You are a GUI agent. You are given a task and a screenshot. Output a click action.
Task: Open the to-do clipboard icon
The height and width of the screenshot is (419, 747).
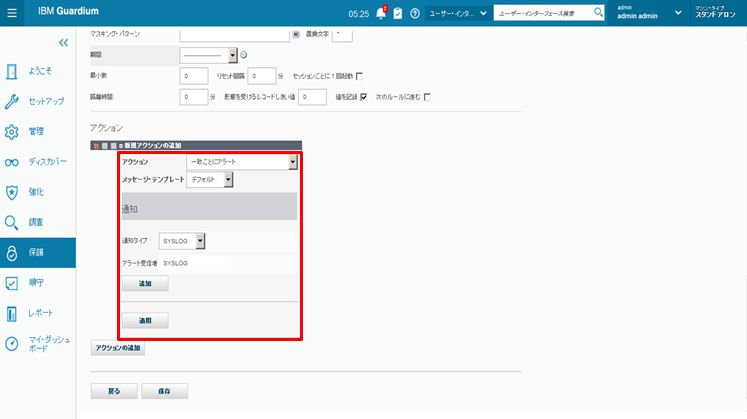[398, 13]
